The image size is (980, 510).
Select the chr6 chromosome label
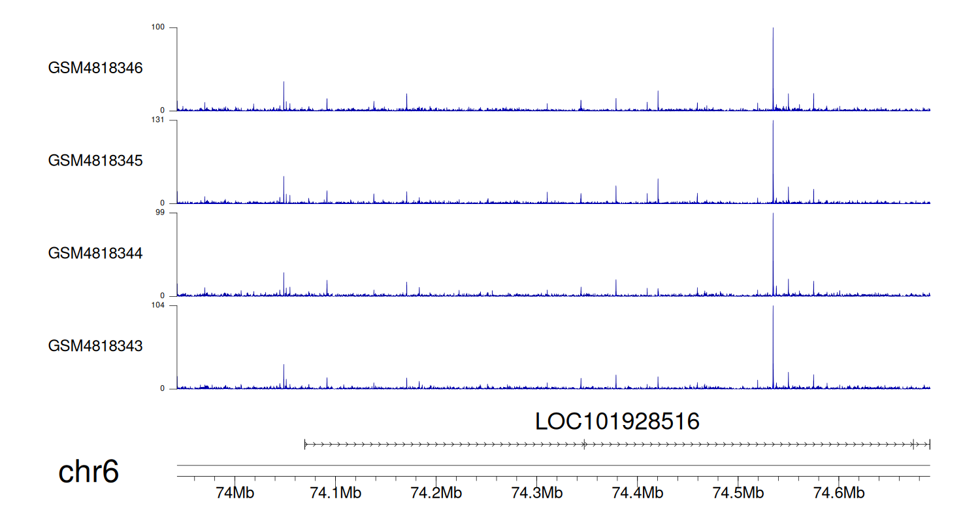tap(89, 472)
